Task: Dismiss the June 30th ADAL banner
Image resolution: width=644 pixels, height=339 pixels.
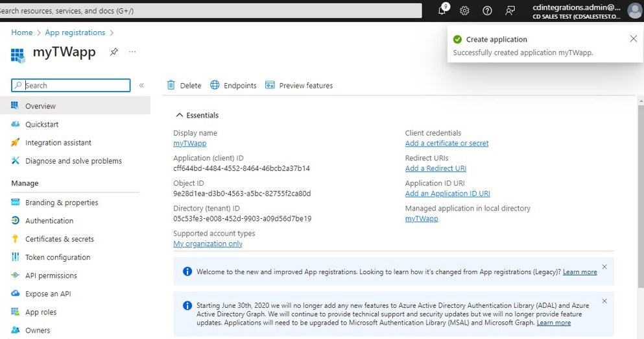Action: (604, 301)
